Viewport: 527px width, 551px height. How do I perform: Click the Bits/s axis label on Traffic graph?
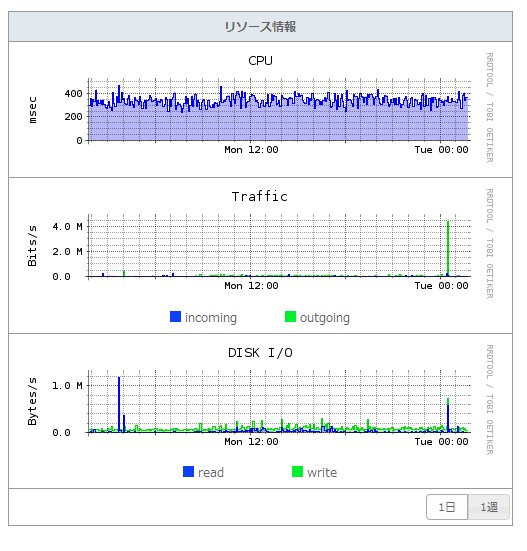32,246
